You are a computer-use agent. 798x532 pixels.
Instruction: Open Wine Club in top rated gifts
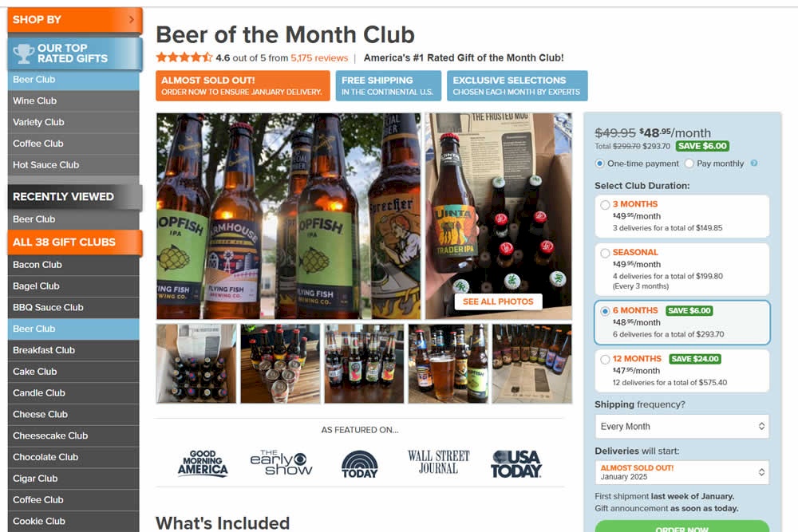73,100
